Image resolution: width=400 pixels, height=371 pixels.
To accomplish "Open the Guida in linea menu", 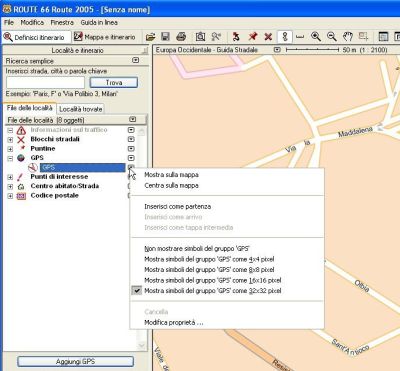I will (x=99, y=22).
